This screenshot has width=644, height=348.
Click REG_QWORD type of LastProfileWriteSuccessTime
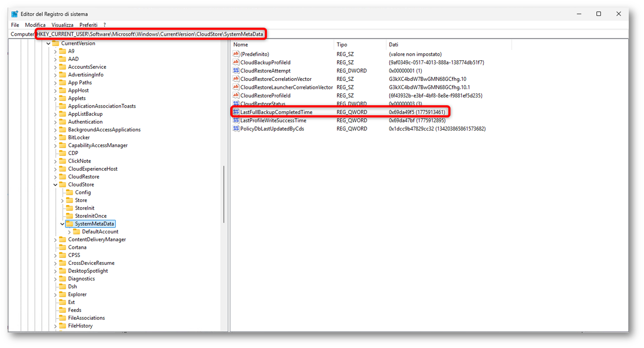pos(352,120)
